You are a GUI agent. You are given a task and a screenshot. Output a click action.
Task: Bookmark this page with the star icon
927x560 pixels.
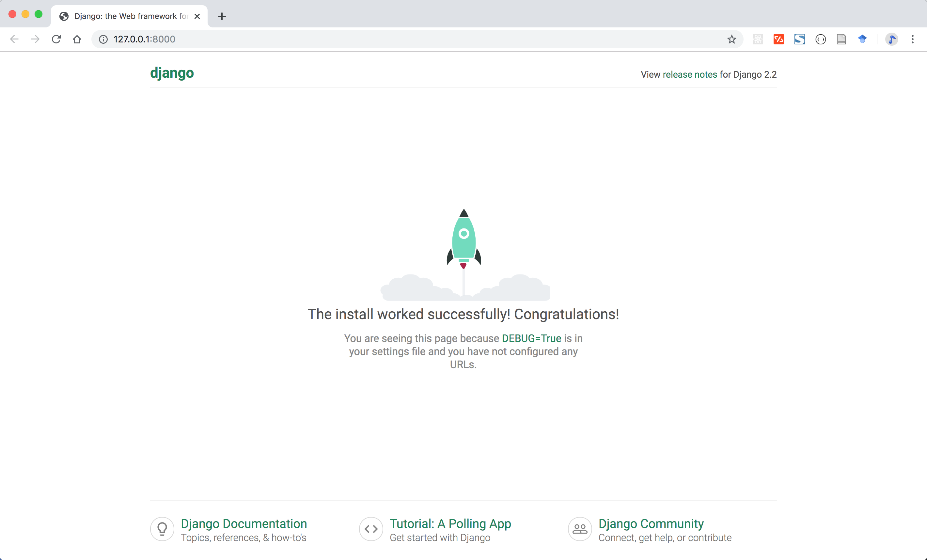tap(731, 39)
